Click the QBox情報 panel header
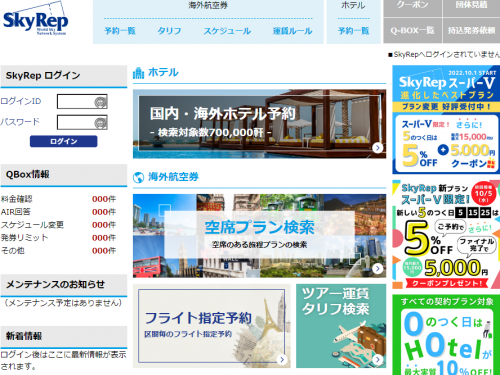Viewport: 500px width, 375px height. (x=64, y=175)
